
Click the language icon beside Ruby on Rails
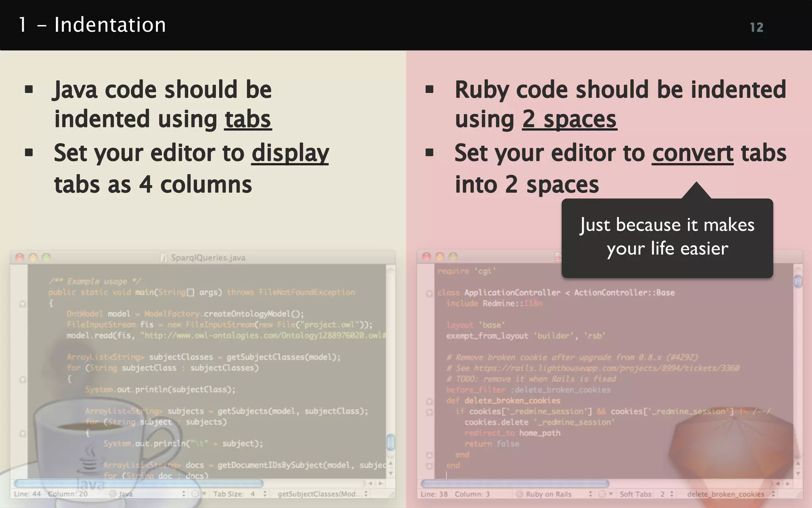(519, 494)
